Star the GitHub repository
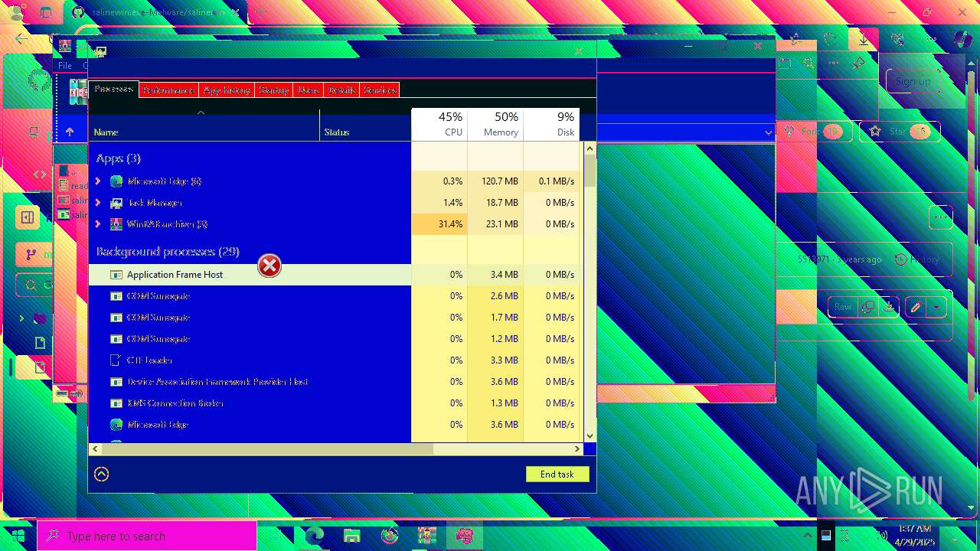Viewport: 980px width, 551px height. click(900, 132)
